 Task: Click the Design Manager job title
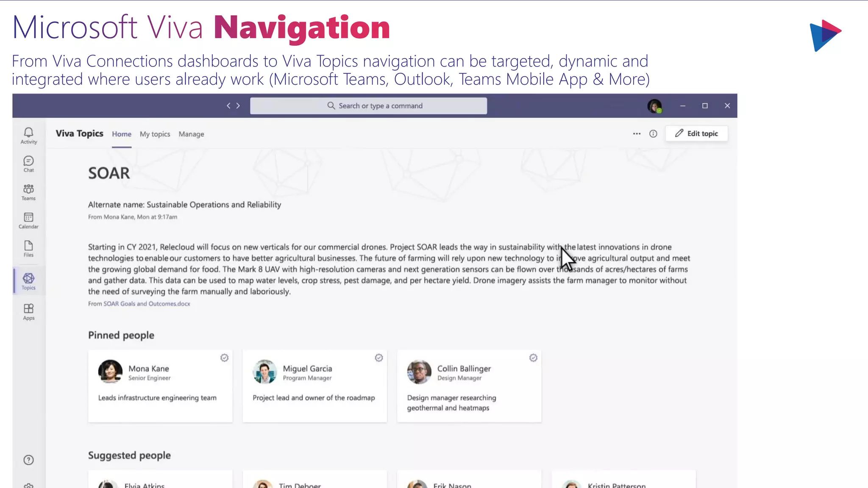pyautogui.click(x=459, y=378)
